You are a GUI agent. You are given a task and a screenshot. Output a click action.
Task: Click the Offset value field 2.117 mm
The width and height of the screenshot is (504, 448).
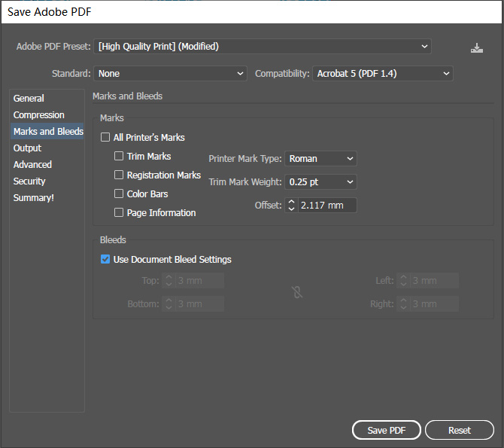(327, 206)
